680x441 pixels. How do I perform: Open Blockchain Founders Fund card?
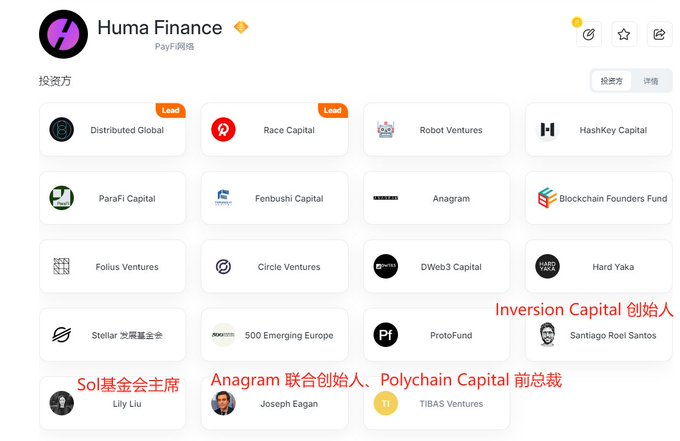coord(599,198)
